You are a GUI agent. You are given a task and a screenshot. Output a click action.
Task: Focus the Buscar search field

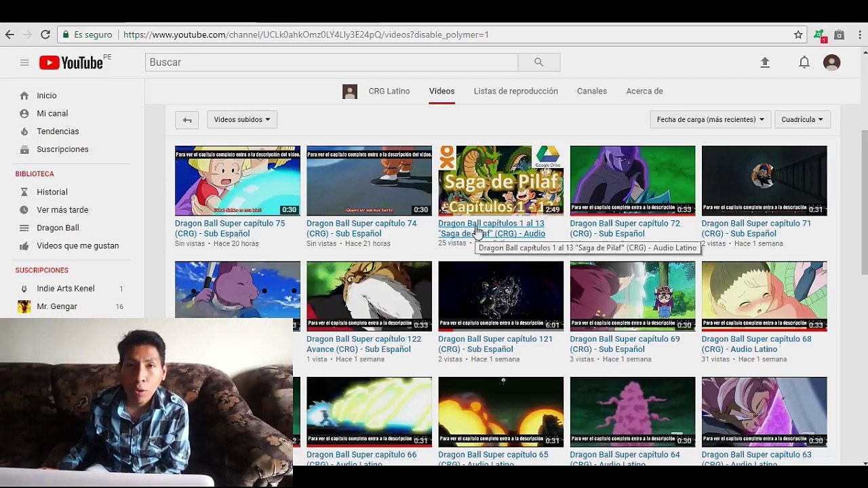[x=332, y=62]
